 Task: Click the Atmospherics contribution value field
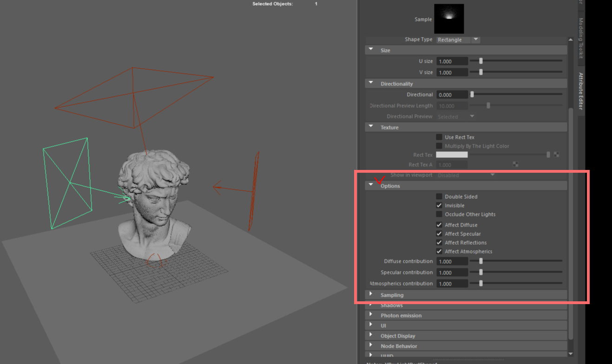coord(452,284)
